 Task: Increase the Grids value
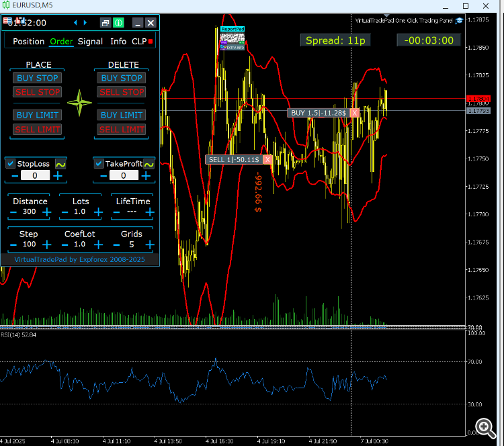point(150,245)
